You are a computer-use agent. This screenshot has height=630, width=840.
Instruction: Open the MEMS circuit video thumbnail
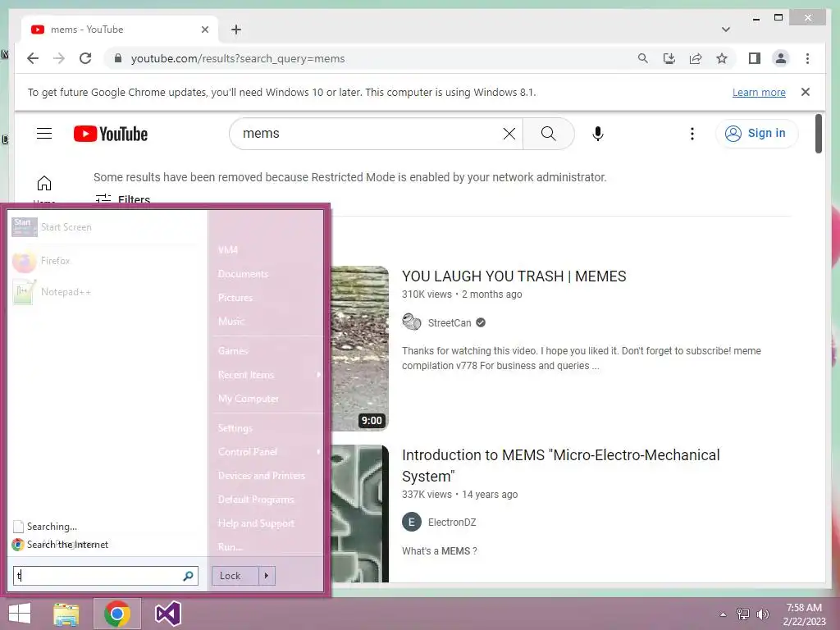point(359,514)
